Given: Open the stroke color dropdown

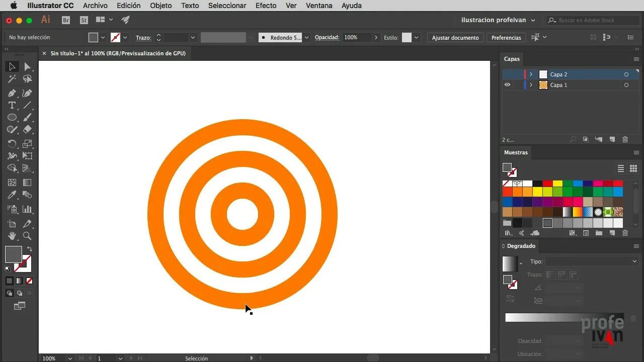Looking at the screenshot, I should point(125,37).
